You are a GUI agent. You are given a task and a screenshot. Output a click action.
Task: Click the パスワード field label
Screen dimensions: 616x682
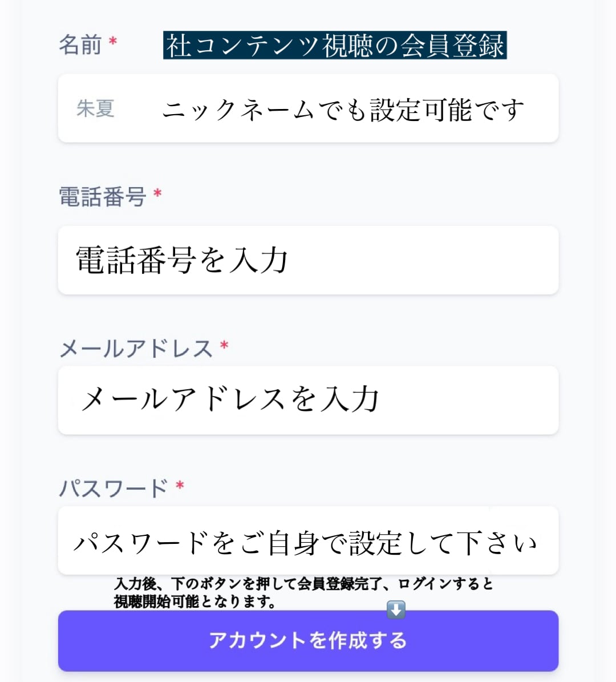click(114, 489)
